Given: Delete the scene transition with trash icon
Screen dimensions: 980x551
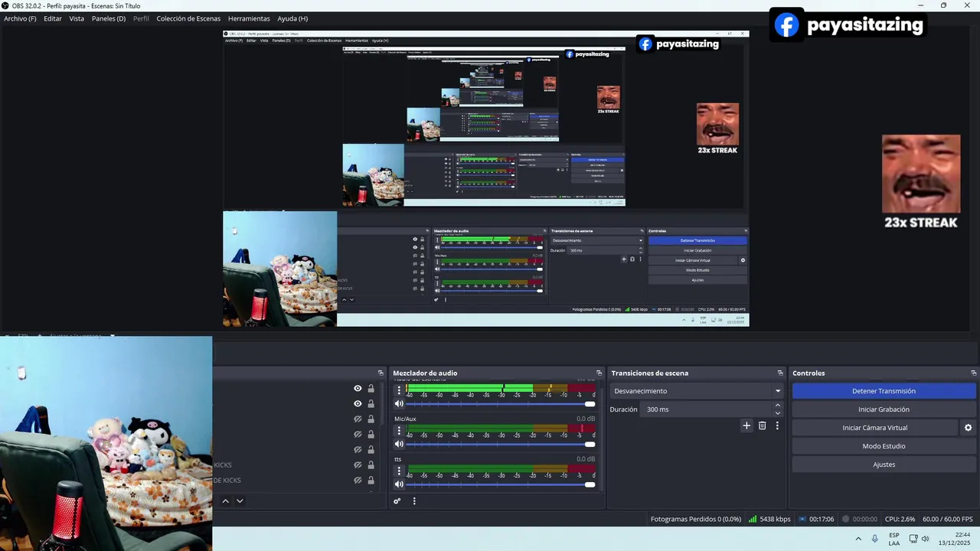Looking at the screenshot, I should 762,425.
